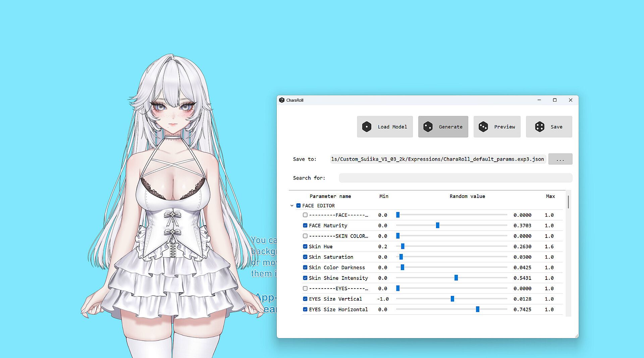Viewport: 644px width, 358px height.
Task: Click the EYES Size Horizontal slider handle
Action: 478,309
